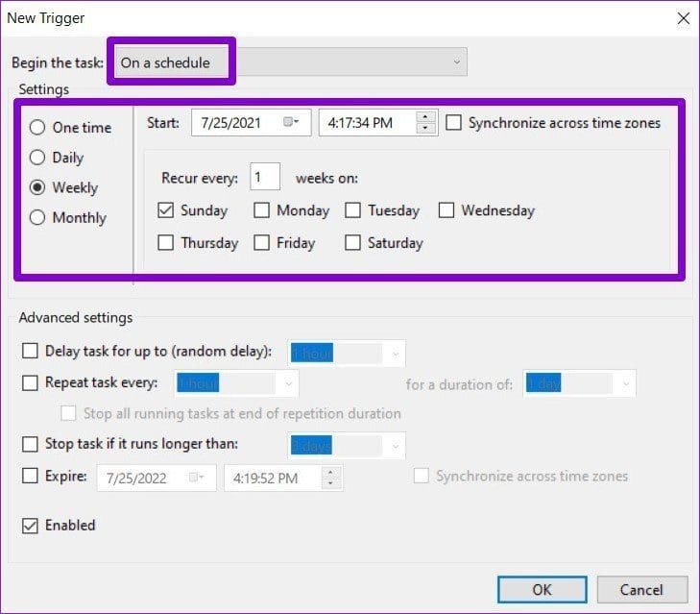
Task: Open the Expire date calendar picker
Action: 196,478
